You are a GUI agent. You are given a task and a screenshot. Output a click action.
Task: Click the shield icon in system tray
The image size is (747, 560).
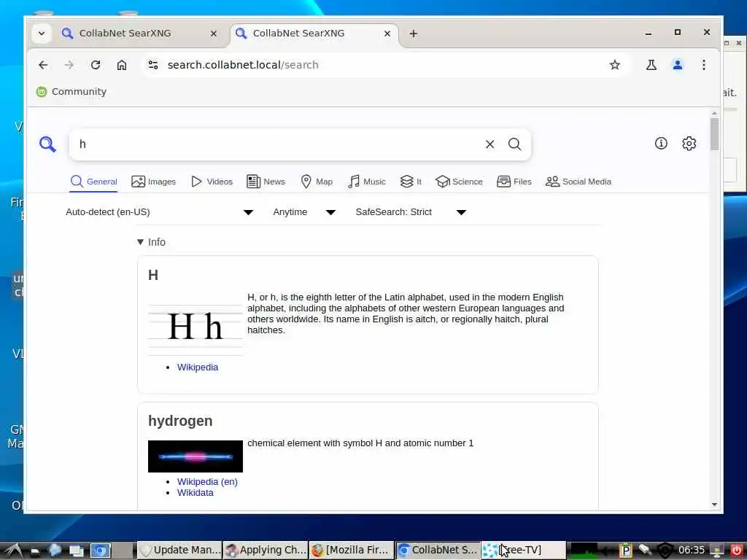coord(665,550)
